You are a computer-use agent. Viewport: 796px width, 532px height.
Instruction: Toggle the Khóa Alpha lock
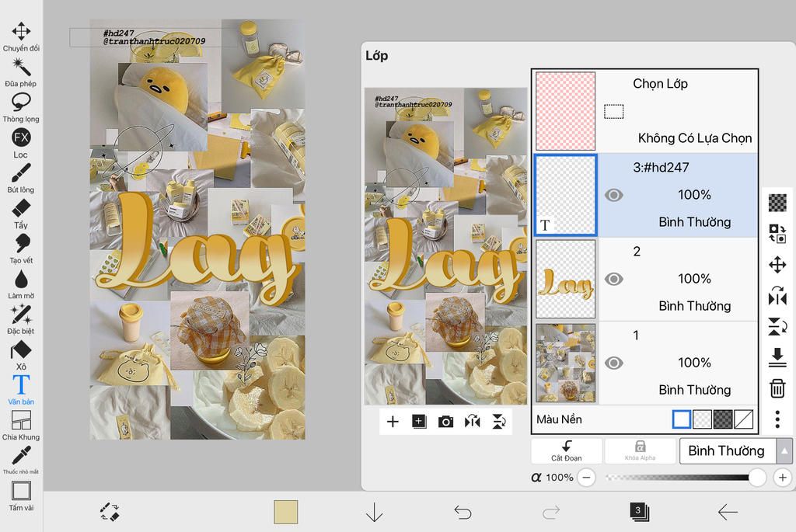[641, 451]
